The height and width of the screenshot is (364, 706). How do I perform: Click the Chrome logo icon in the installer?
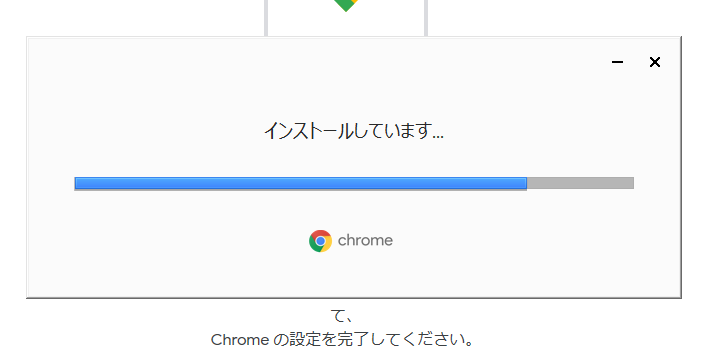click(x=320, y=241)
